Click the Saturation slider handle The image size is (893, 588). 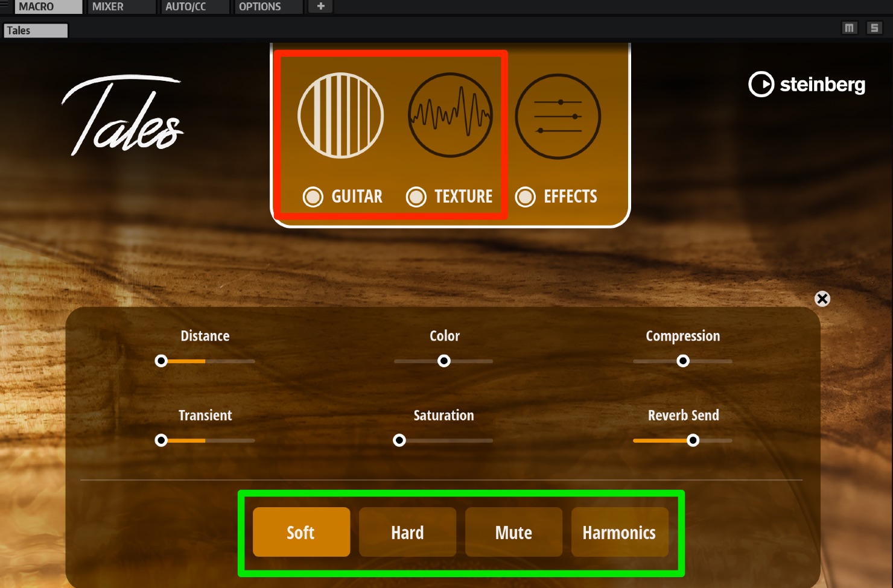pos(399,440)
